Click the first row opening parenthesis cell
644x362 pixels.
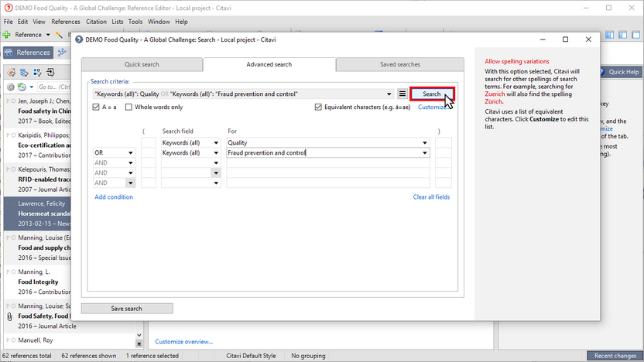pyautogui.click(x=149, y=143)
